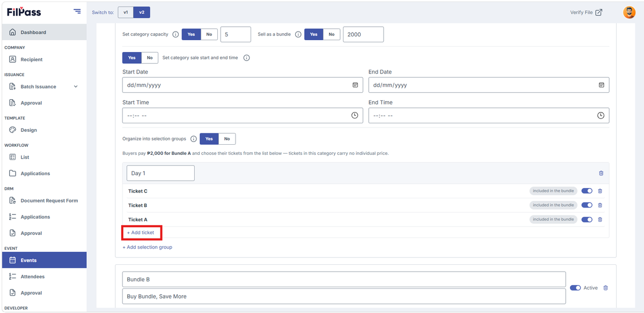Open the Start Date calendar picker icon
The width and height of the screenshot is (644, 313).
point(355,85)
